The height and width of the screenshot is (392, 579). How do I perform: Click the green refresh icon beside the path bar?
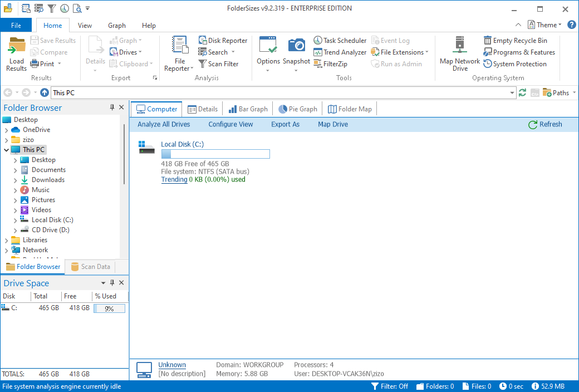tap(522, 93)
